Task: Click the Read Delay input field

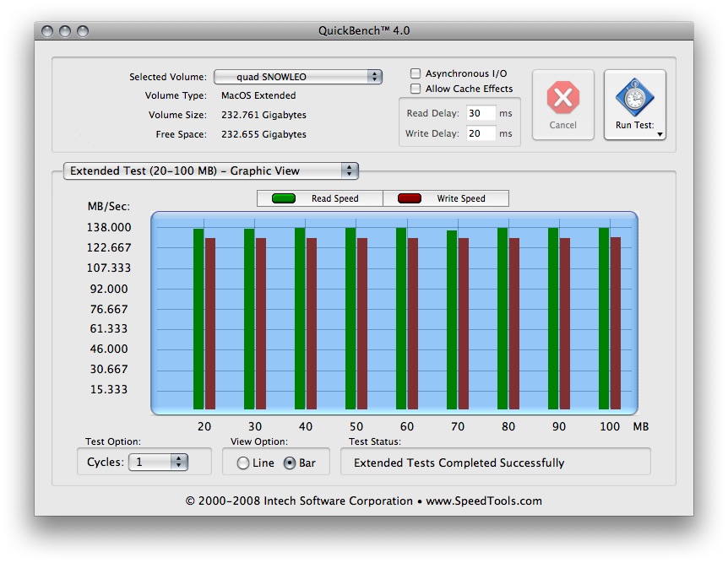Action: coord(481,113)
